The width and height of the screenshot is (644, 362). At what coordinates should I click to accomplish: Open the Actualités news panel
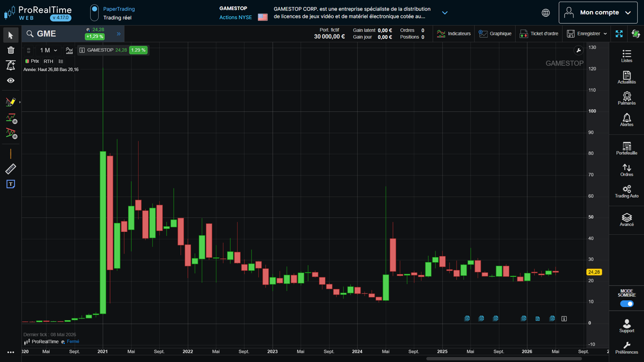point(626,77)
